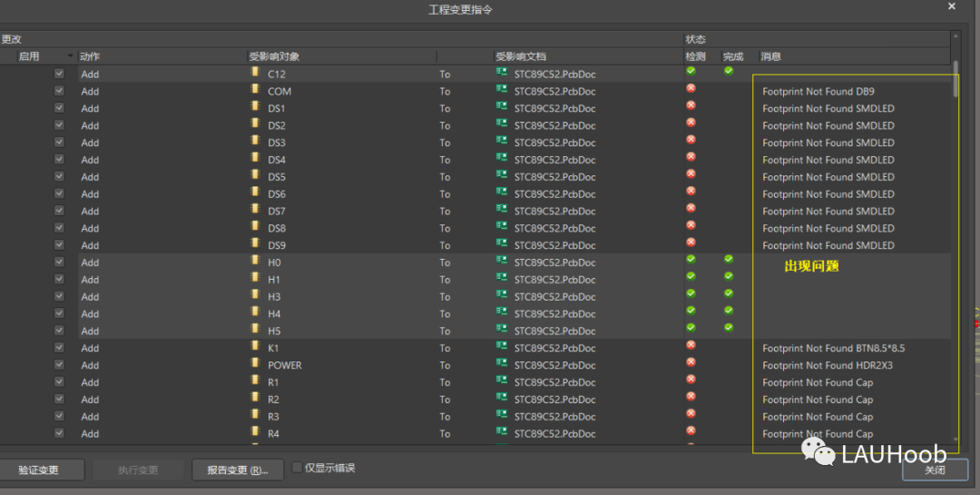Click the green check status icon for H1
The height and width of the screenshot is (495, 980).
coord(691,276)
